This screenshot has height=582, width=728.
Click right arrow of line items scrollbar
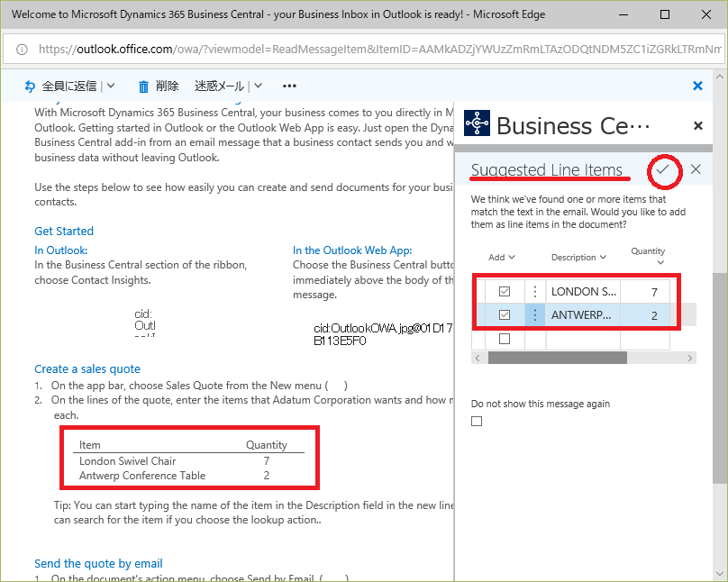click(690, 358)
